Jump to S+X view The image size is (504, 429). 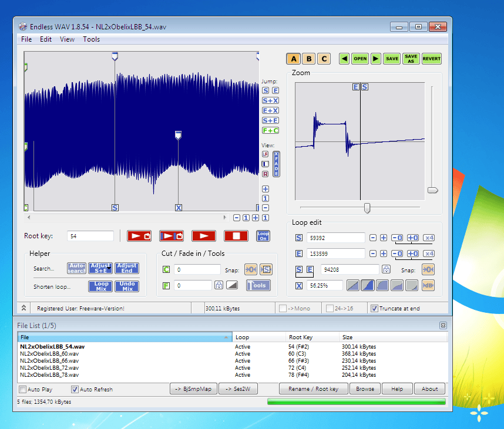[x=270, y=100]
